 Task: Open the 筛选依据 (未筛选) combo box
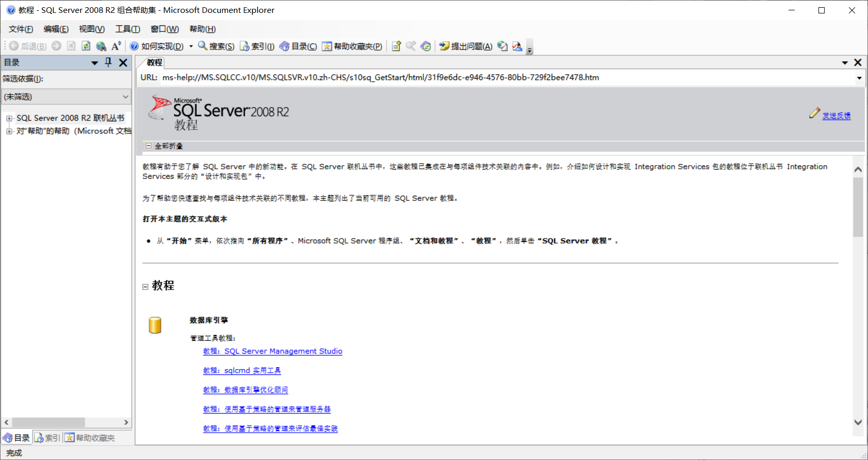pyautogui.click(x=67, y=97)
